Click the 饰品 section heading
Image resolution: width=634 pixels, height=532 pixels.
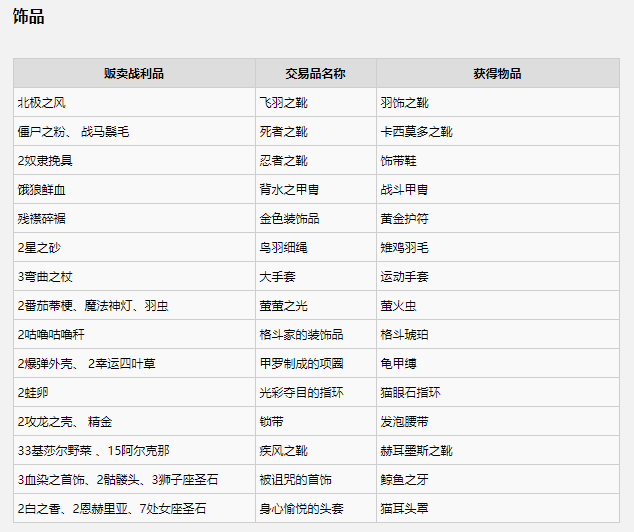tap(28, 17)
